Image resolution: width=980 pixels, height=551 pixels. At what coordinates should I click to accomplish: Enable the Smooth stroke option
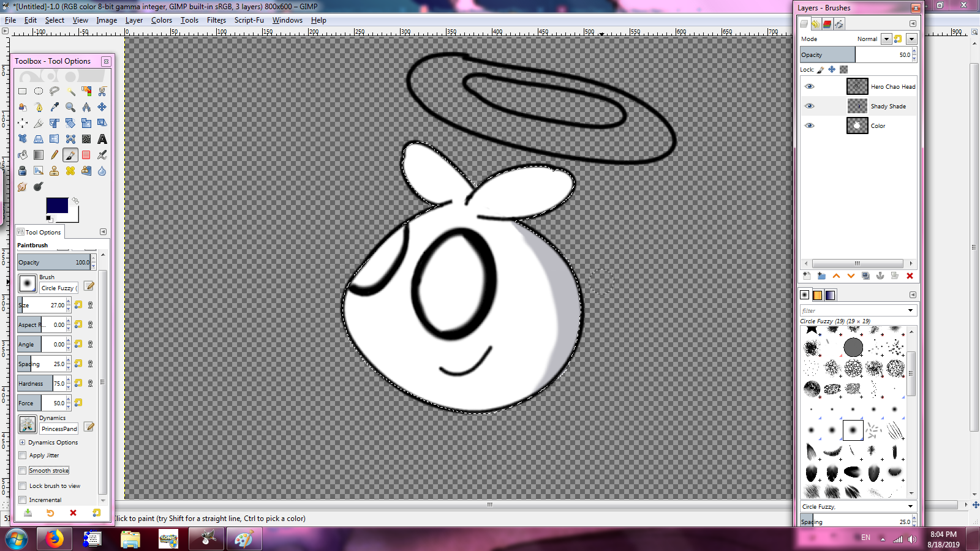(23, 470)
